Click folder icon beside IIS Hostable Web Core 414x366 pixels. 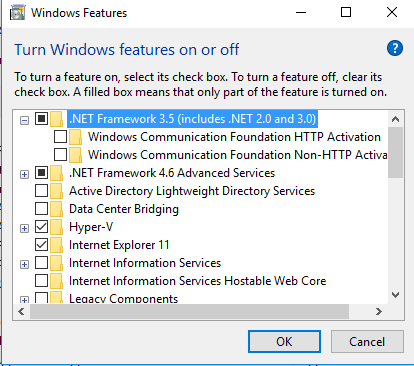click(57, 281)
